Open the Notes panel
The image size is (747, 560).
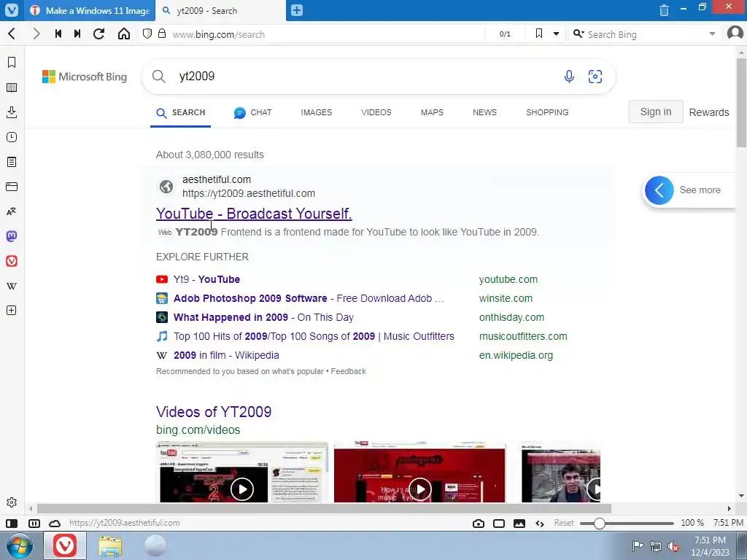point(12,162)
